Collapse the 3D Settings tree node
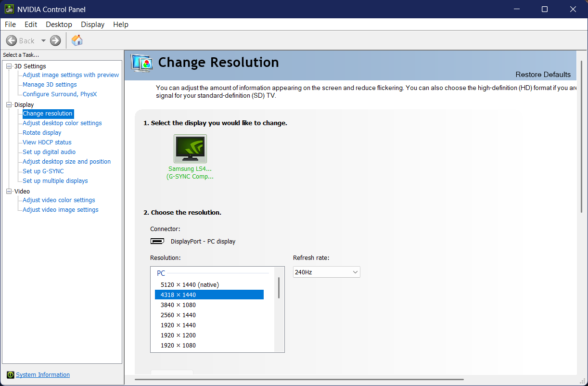The image size is (588, 386). click(x=9, y=66)
